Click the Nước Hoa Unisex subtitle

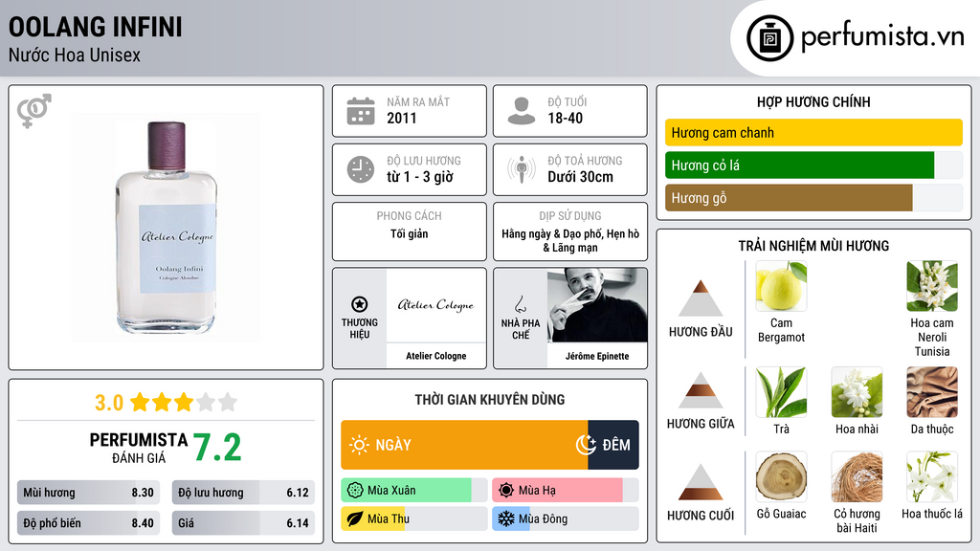75,55
